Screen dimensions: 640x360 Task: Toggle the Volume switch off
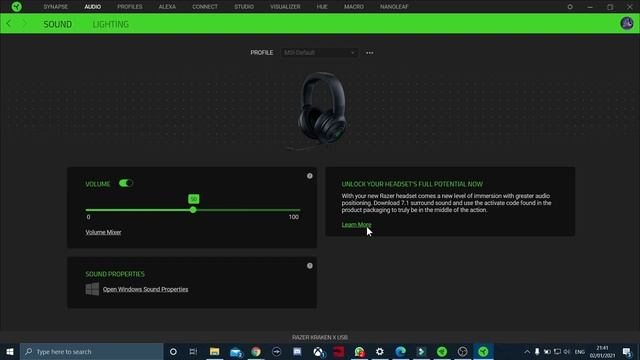(126, 183)
